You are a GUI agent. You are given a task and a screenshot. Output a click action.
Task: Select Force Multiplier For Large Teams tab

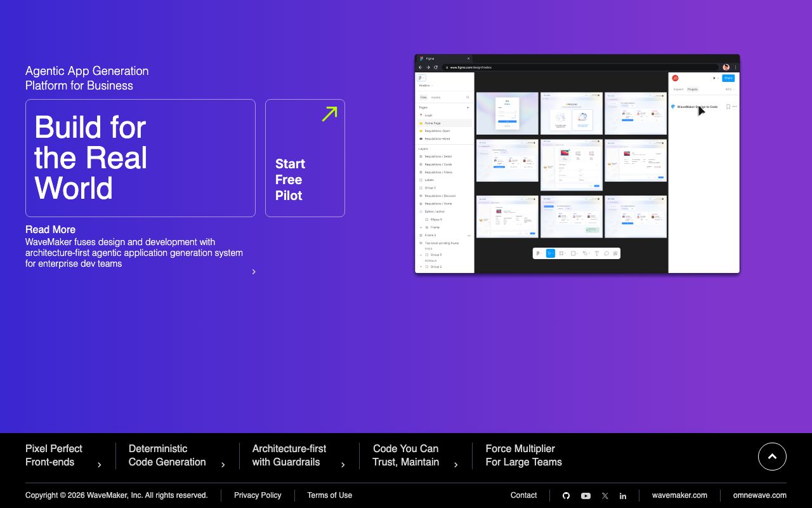pos(523,455)
